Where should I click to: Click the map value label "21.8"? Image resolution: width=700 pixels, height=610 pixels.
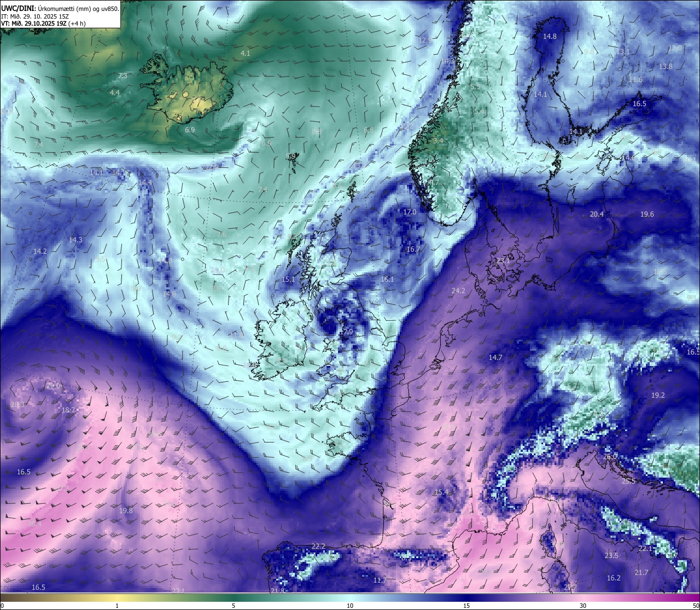click(277, 590)
